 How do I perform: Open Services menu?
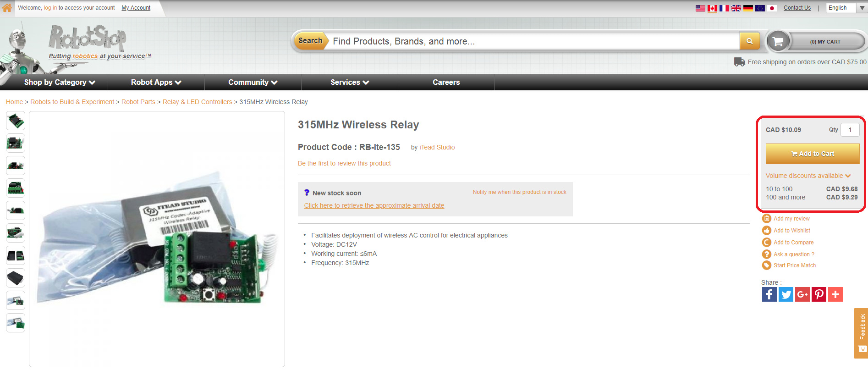[350, 83]
